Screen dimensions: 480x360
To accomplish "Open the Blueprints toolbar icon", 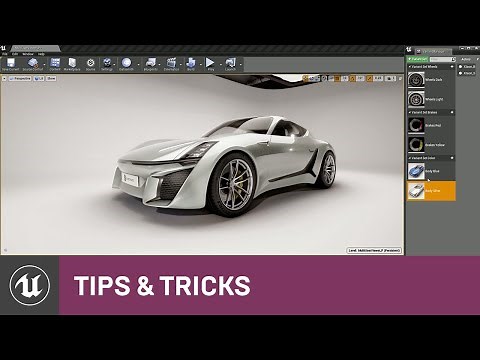I will point(151,64).
